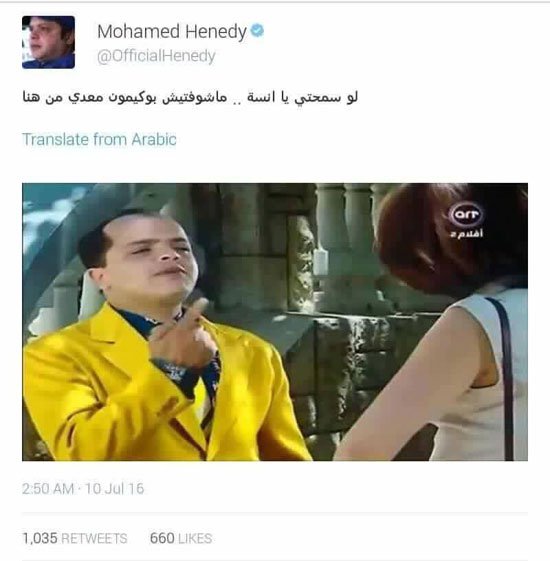Open Mohamed Henedy's profile avatar
Image resolution: width=550 pixels, height=561 pixels.
[48, 42]
